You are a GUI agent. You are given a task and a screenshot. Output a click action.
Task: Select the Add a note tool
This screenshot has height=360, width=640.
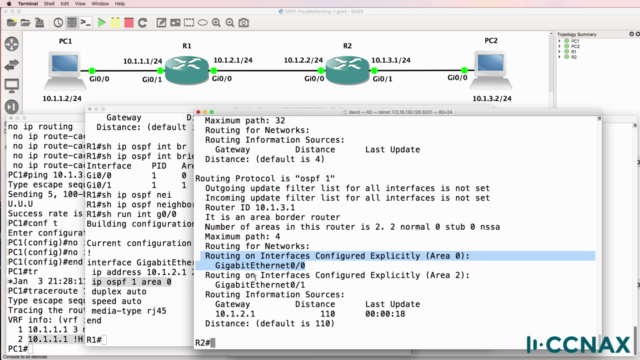161,22
